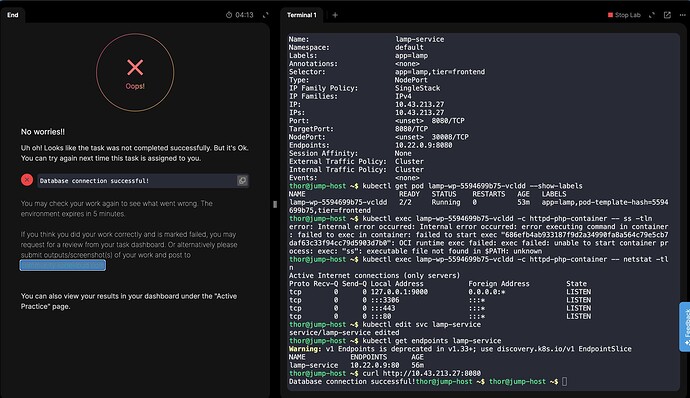Expand the task panel to fullscreen

pos(265,15)
